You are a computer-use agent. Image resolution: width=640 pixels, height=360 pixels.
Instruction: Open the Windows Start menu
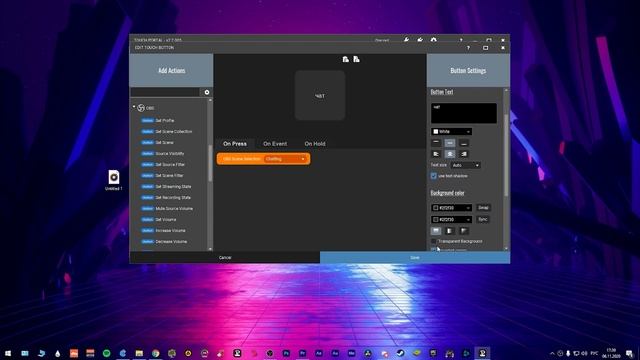coord(8,353)
